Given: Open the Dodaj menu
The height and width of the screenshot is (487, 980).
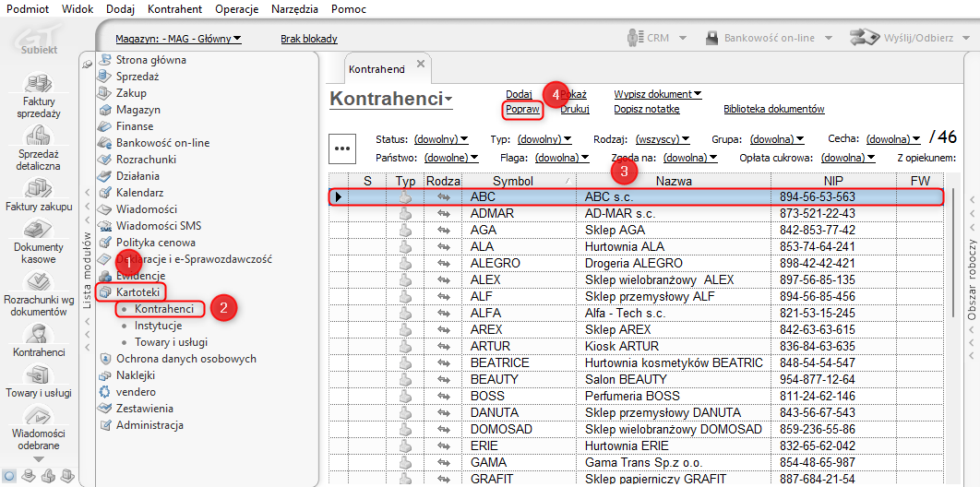Looking at the screenshot, I should (121, 9).
